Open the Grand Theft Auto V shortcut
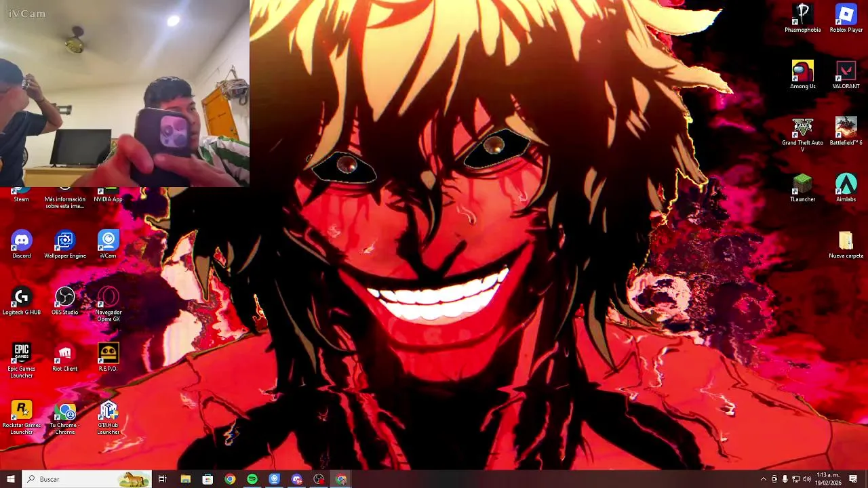868x488 pixels. coord(803,134)
